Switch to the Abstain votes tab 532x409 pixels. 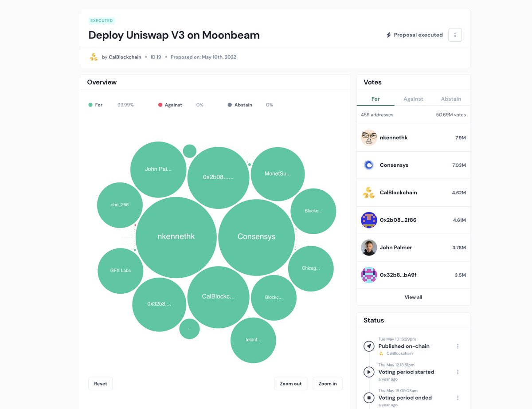pyautogui.click(x=451, y=99)
